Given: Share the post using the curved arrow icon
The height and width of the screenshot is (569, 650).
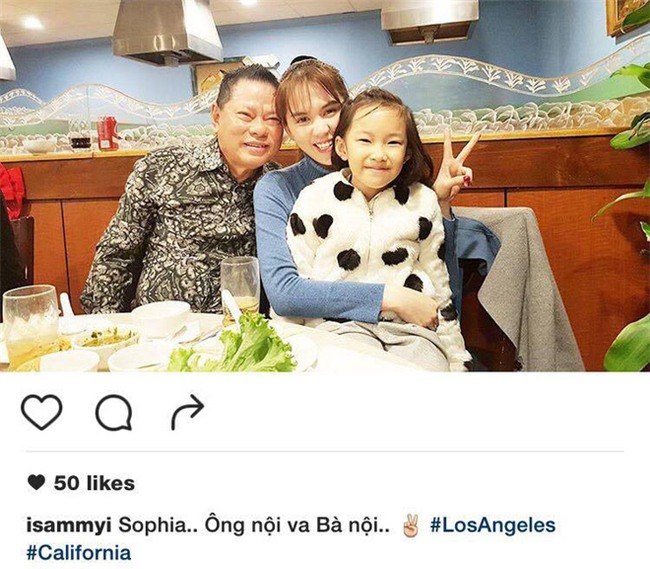Looking at the screenshot, I should (187, 412).
